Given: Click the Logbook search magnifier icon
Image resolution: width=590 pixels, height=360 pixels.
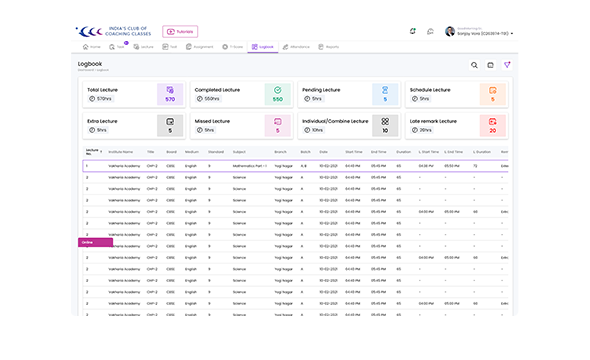Looking at the screenshot, I should (474, 65).
